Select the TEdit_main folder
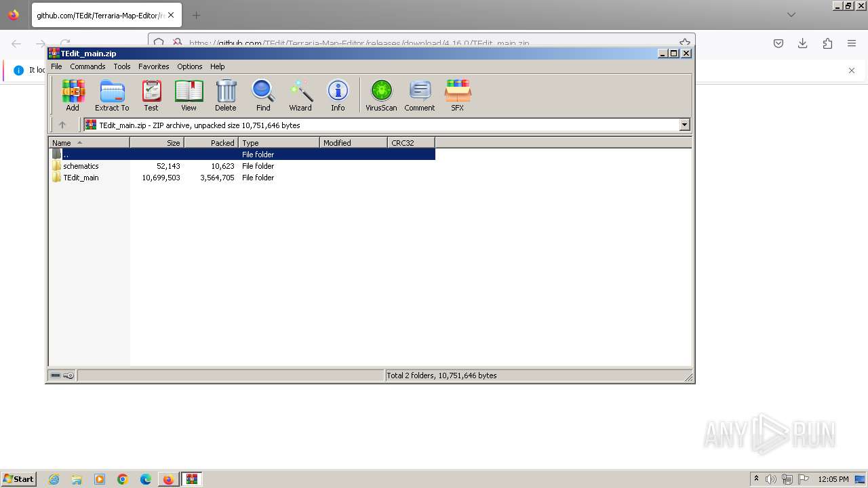The width and height of the screenshot is (868, 488). point(81,178)
